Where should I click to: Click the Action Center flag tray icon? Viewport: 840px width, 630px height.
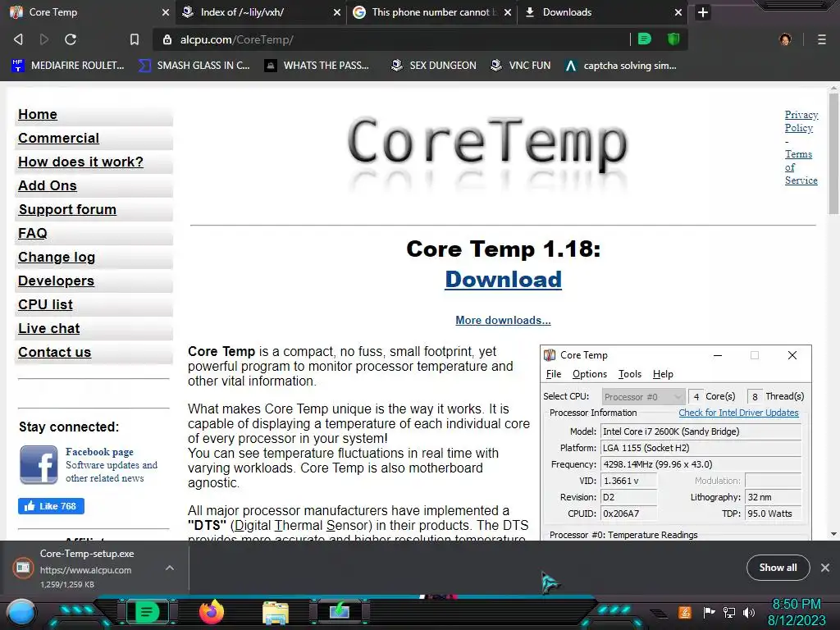(x=709, y=612)
